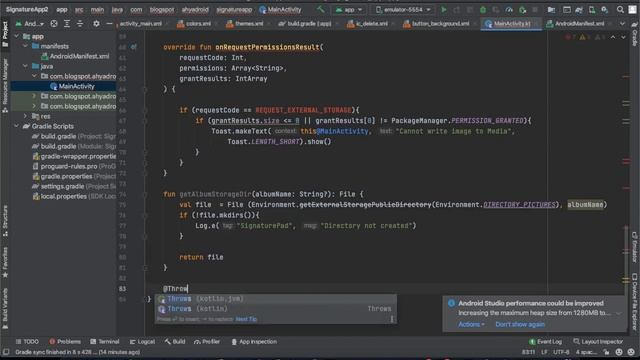Open the Android view selector dropdown
640x360 pixels.
30,24
